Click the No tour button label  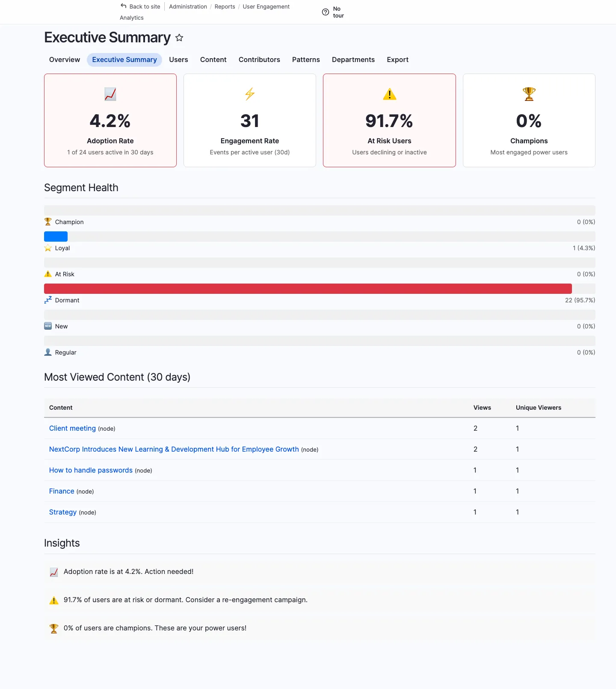click(338, 12)
